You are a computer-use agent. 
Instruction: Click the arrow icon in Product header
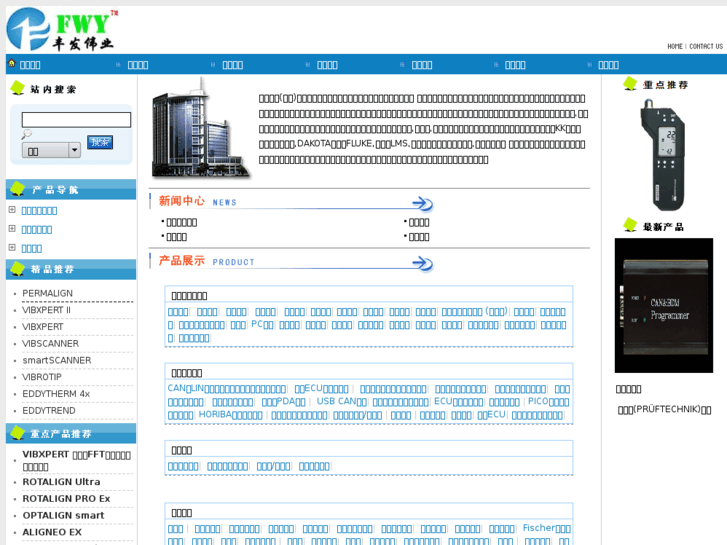(x=423, y=263)
